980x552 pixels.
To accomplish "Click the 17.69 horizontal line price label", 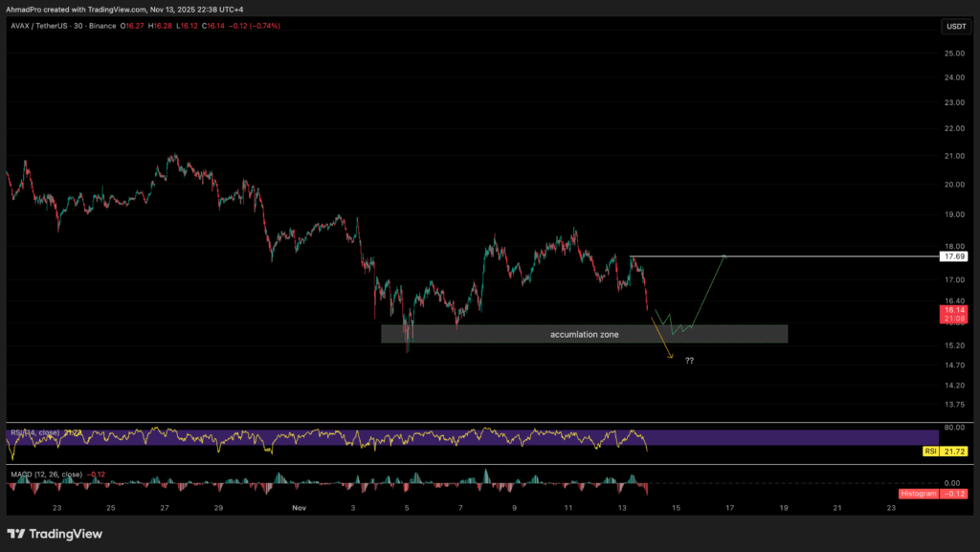I will (x=955, y=256).
